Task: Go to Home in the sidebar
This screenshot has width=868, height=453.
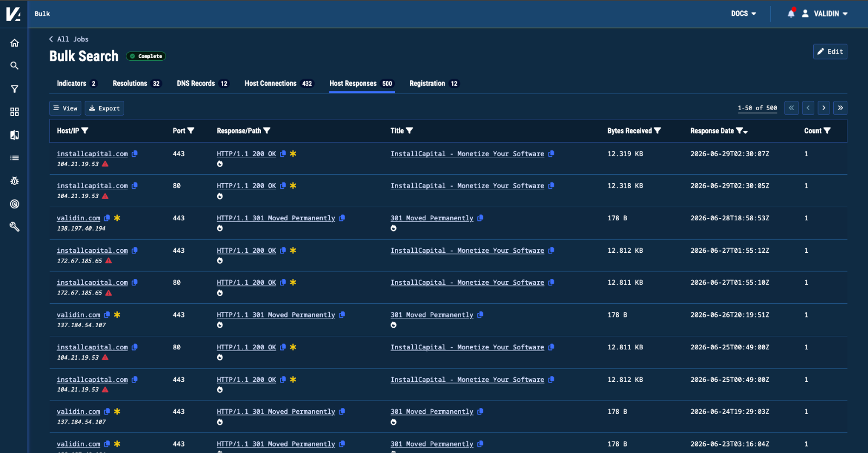Action: 15,43
